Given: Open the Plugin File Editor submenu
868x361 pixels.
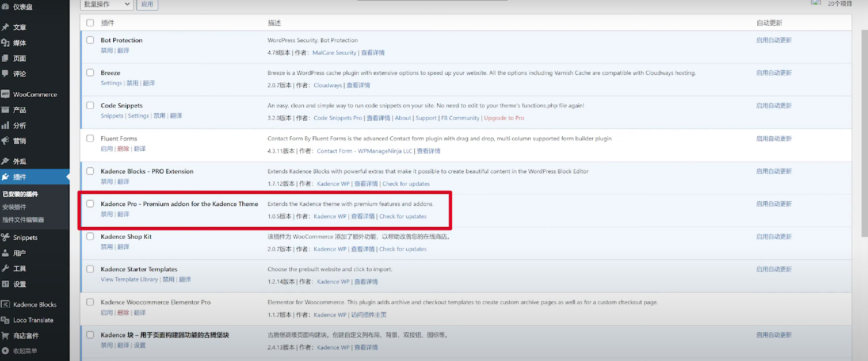Looking at the screenshot, I should pyautogui.click(x=23, y=220).
